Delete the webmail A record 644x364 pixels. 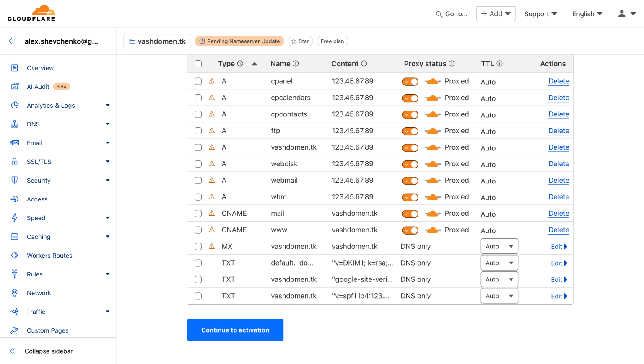coord(558,180)
